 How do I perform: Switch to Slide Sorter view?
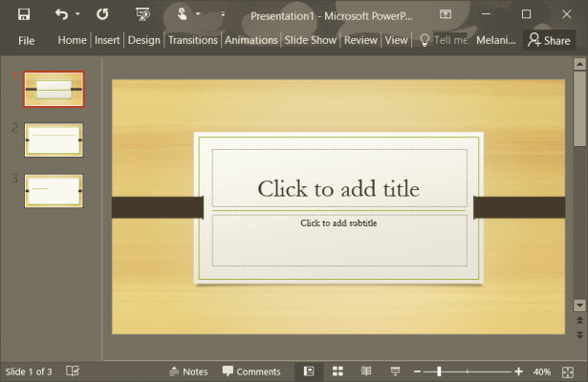click(338, 371)
